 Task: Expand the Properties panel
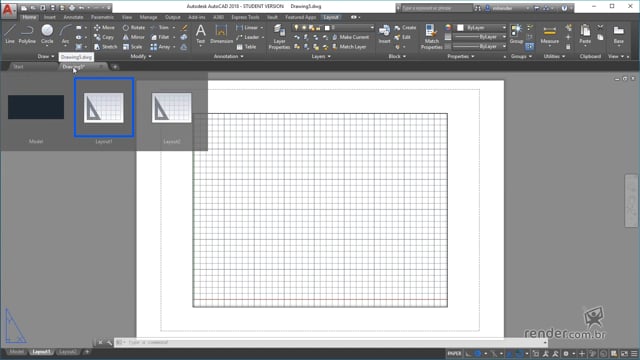[461, 56]
